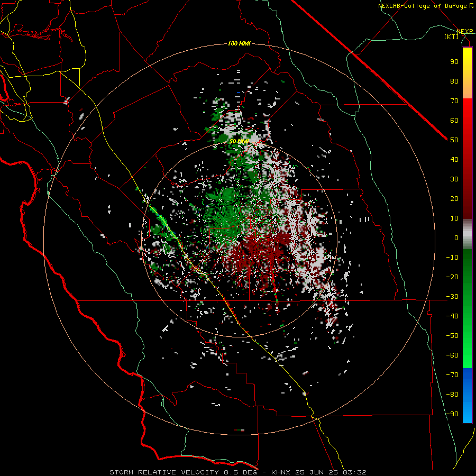Click the -20 value on velocity scale
The width and height of the screenshot is (476, 476).
(x=452, y=277)
